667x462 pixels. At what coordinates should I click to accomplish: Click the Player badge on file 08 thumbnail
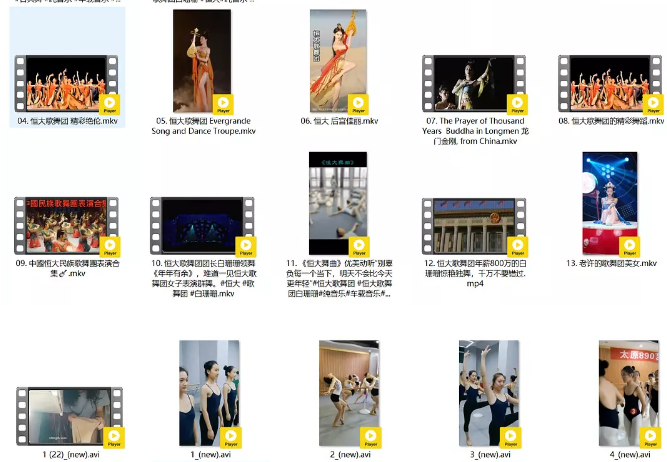coord(653,105)
